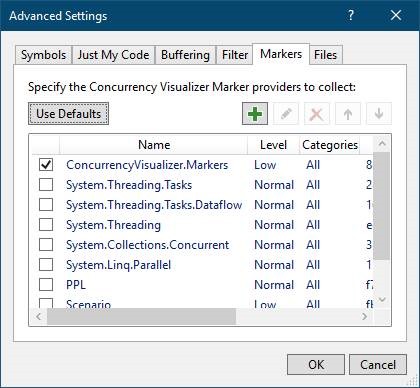Click the list's vertical scroll down arrow

[x=382, y=300]
